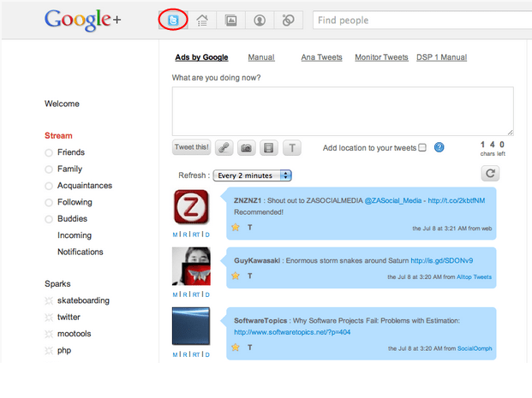Select the Acquaintances circle in Stream

pos(49,186)
